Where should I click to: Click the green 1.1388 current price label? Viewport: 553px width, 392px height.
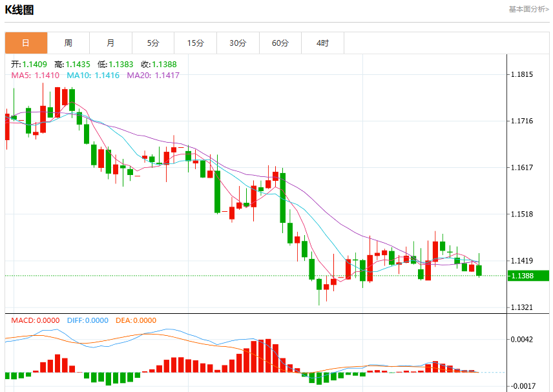coord(528,276)
